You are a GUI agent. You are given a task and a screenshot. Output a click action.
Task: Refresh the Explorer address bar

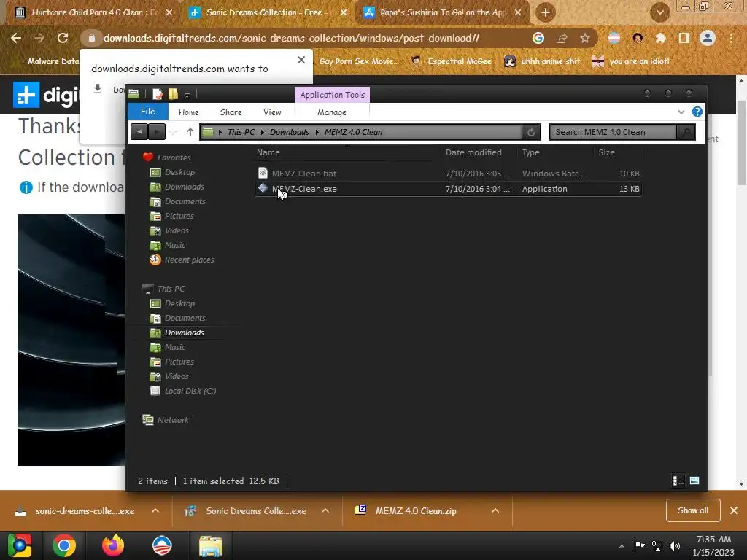pyautogui.click(x=531, y=132)
